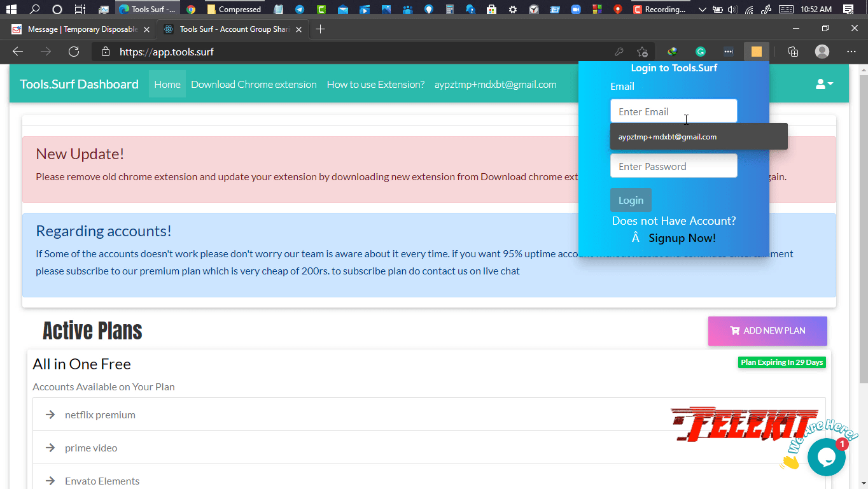Click the site padlock icon

pyautogui.click(x=106, y=52)
